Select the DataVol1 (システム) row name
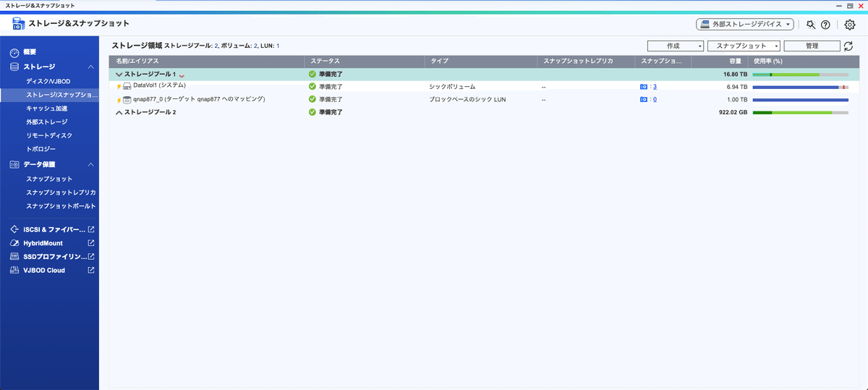868x390 pixels. tap(160, 86)
